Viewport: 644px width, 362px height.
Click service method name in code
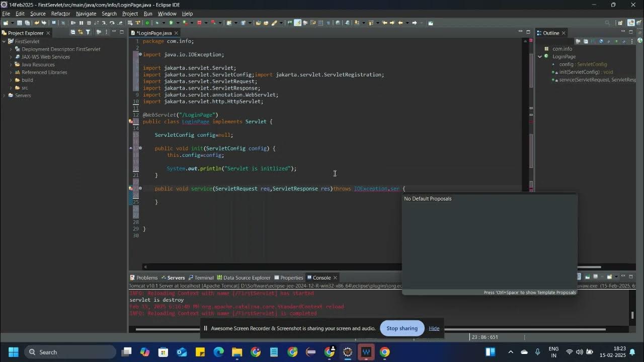pyautogui.click(x=201, y=189)
